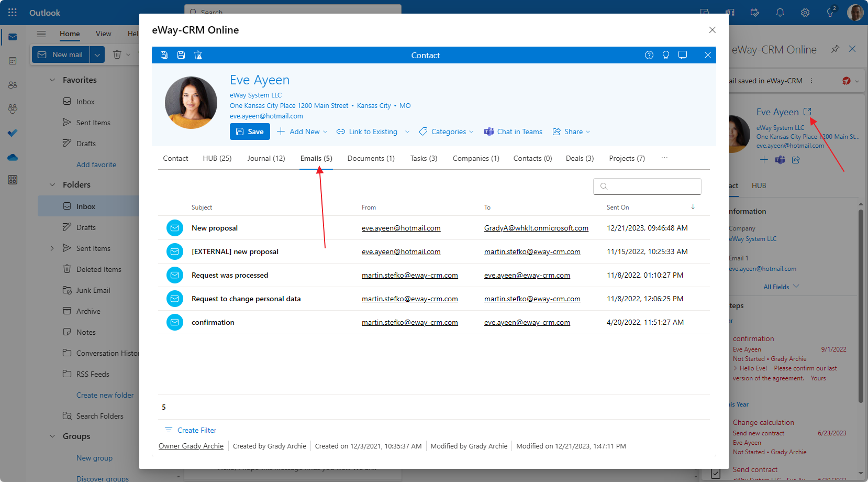868x482 pixels.
Task: Open Chat in Teams for Eve Ayeen
Action: tap(513, 132)
